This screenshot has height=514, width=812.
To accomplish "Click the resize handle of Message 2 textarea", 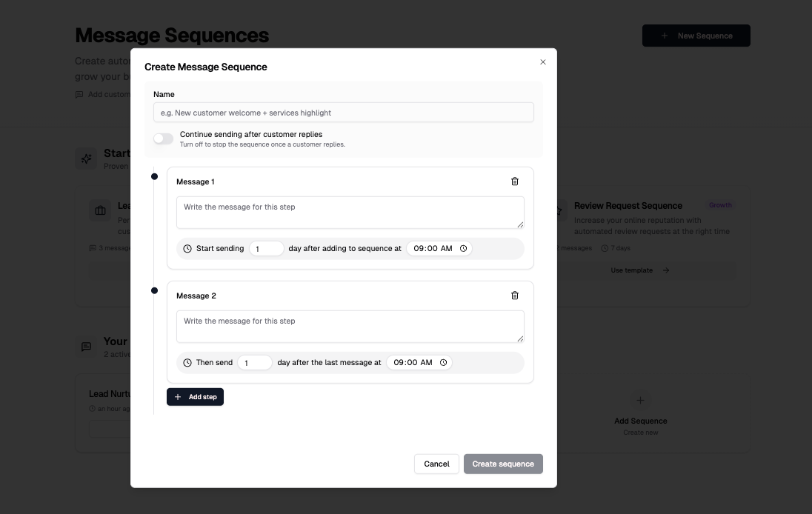I will (520, 338).
